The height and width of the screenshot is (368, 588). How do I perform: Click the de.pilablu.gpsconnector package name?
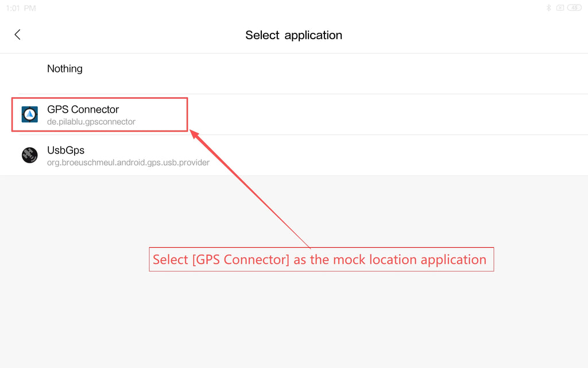click(x=91, y=122)
